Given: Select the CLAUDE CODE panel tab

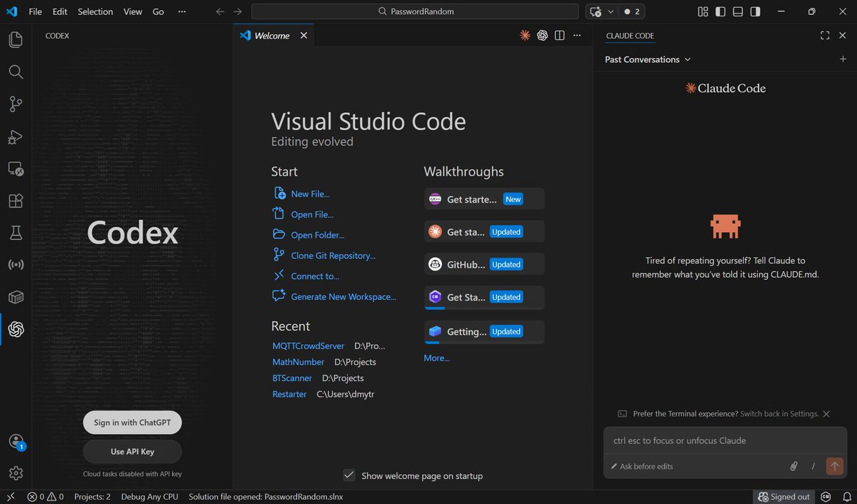Looking at the screenshot, I should pyautogui.click(x=630, y=36).
